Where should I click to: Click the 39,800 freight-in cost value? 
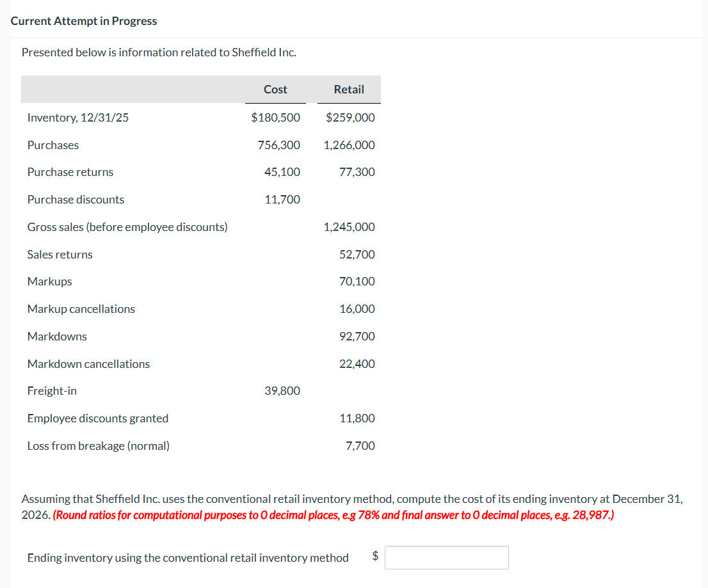tap(282, 391)
